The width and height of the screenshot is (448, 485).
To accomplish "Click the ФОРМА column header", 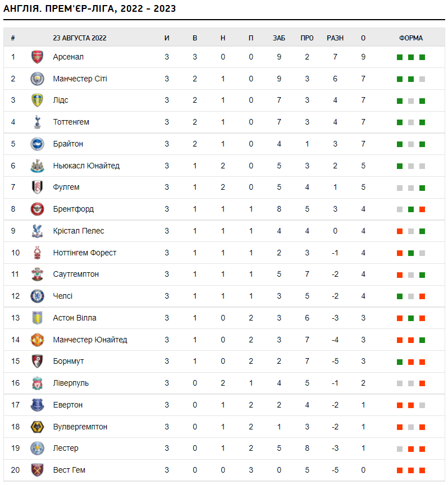I will pos(411,38).
